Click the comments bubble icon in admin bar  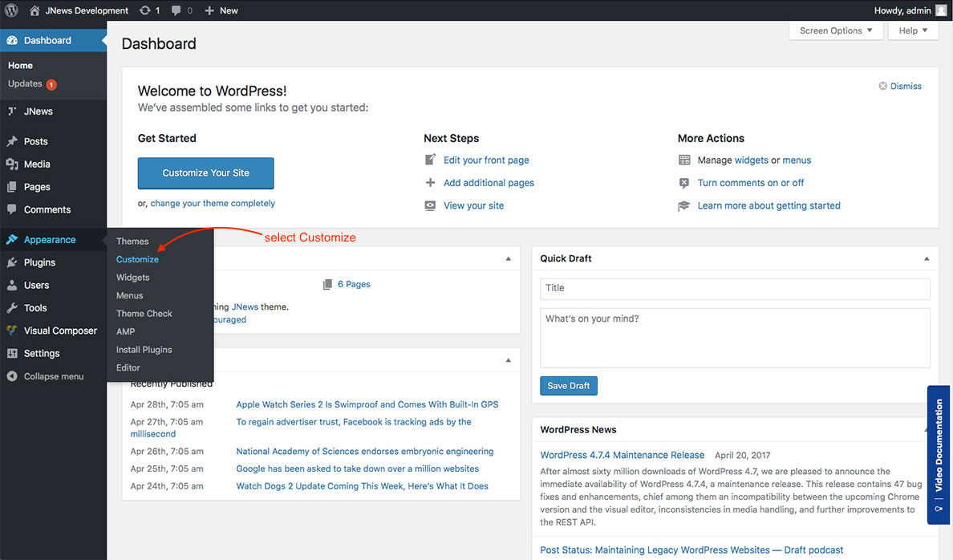tap(175, 10)
